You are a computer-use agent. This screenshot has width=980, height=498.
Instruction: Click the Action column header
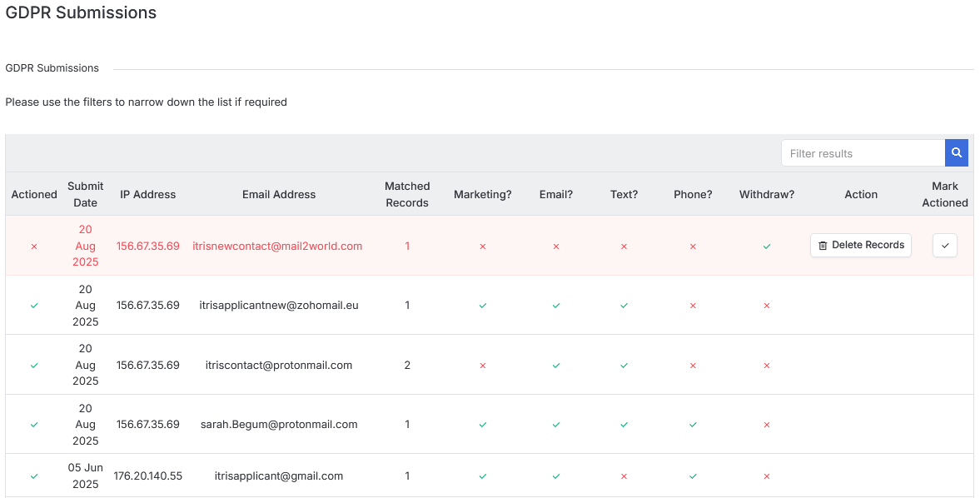pyautogui.click(x=861, y=194)
